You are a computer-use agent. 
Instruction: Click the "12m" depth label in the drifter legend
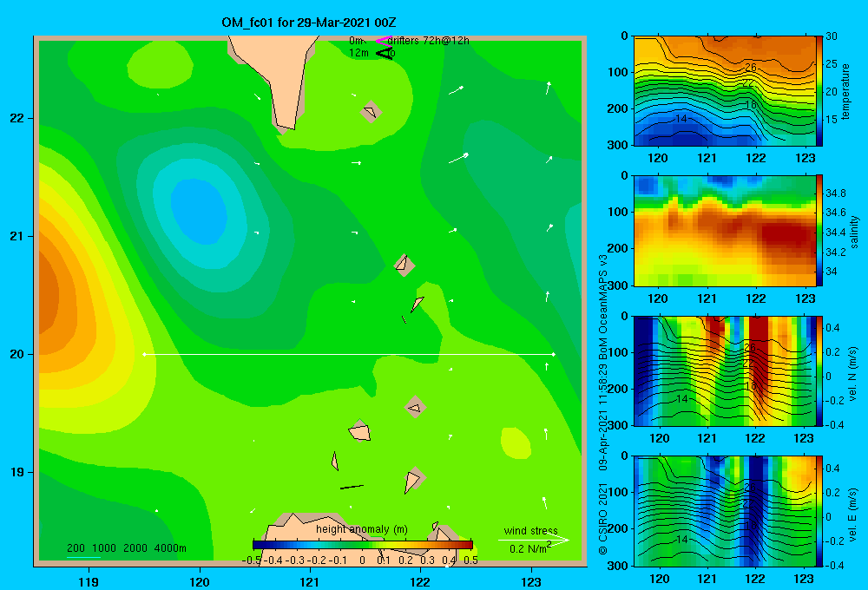pos(358,53)
